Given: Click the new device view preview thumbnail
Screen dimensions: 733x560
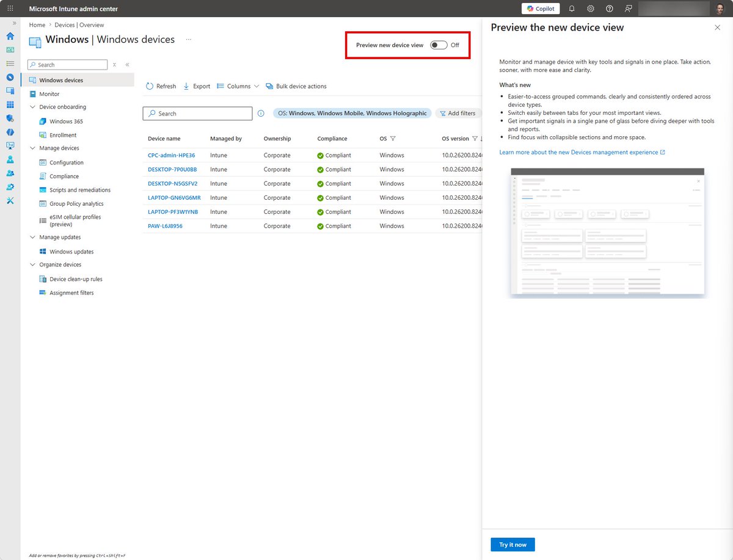Looking at the screenshot, I should coord(607,233).
